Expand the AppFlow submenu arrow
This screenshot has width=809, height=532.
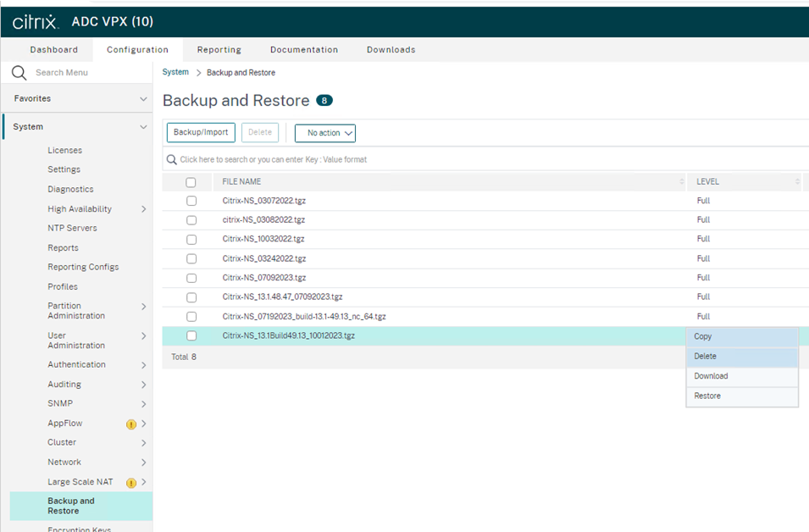point(144,424)
